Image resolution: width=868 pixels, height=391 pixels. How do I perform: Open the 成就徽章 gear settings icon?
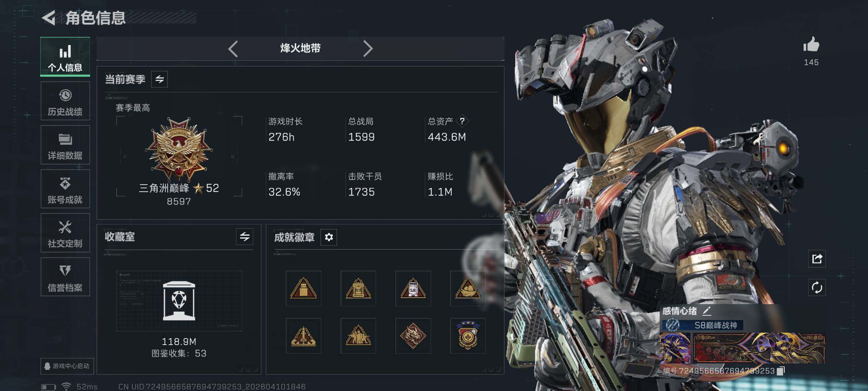(x=329, y=237)
